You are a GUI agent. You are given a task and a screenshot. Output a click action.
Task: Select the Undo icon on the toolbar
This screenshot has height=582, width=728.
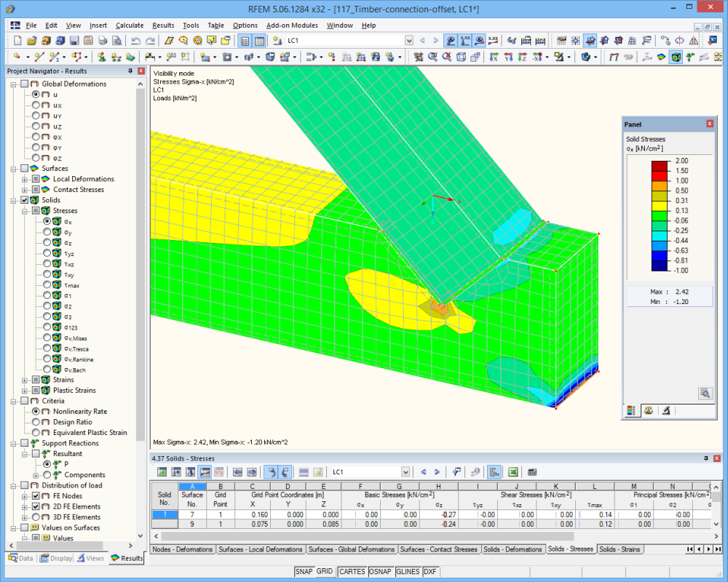click(x=135, y=41)
